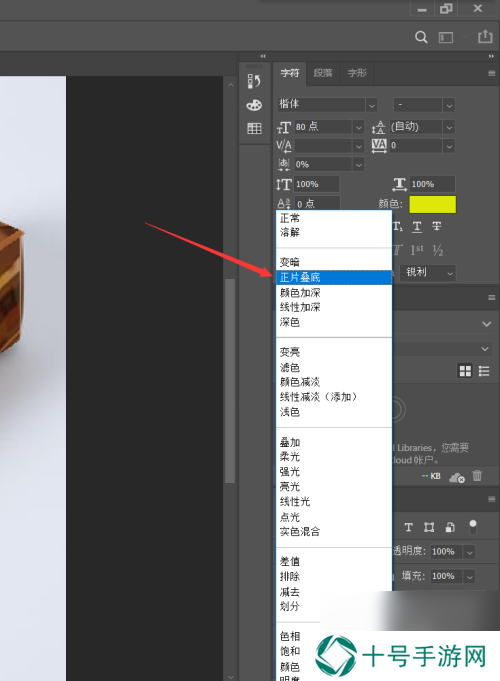Click the canvas vertical scrollbar thumb
This screenshot has height=681, width=500.
[x=230, y=380]
